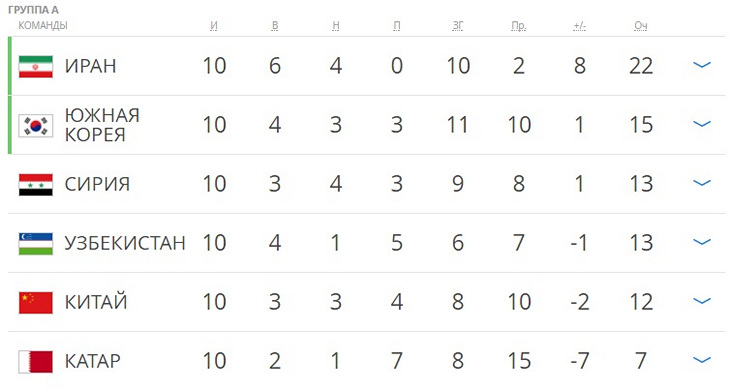Expand the КАТАР row chevron
Image resolution: width=730 pixels, height=390 pixels.
tap(702, 360)
